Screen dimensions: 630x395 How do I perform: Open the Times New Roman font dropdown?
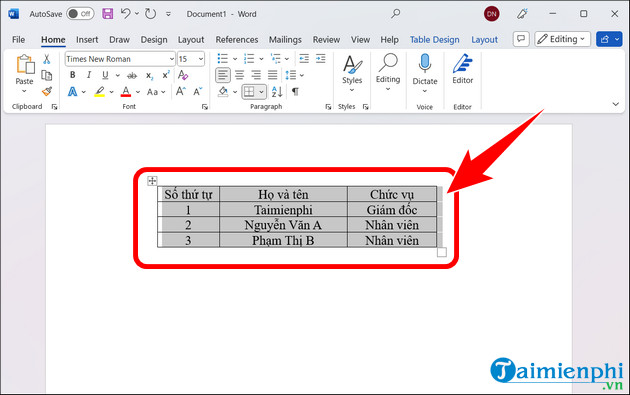[120, 59]
